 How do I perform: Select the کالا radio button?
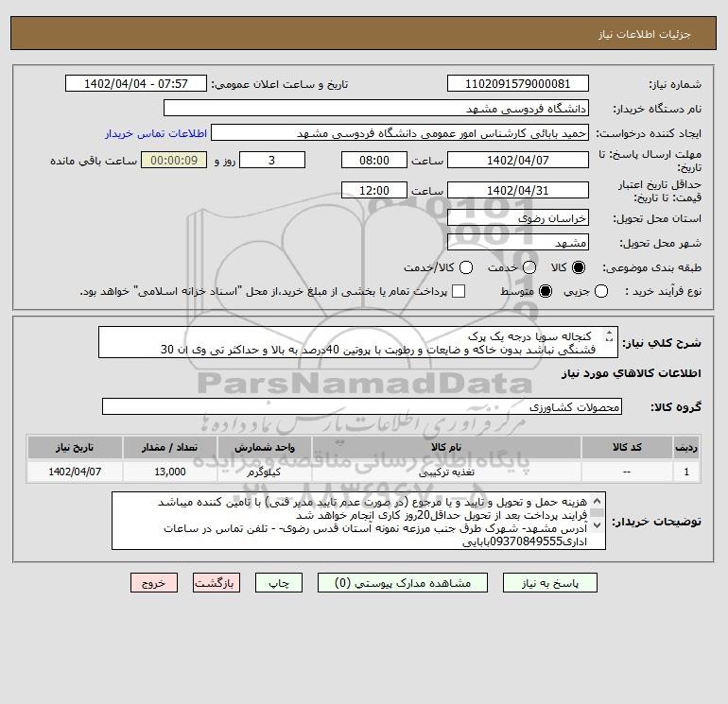[579, 267]
